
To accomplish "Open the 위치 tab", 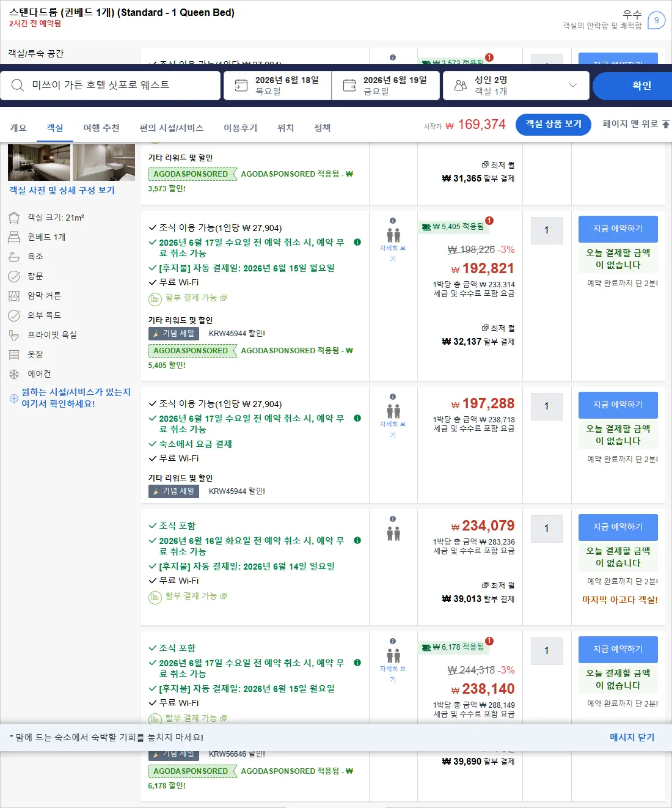I will [286, 128].
